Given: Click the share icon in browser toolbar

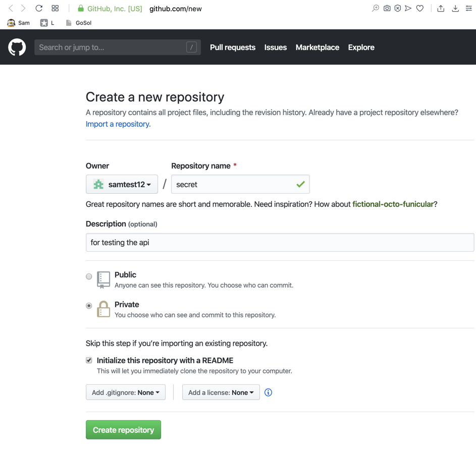Looking at the screenshot, I should pyautogui.click(x=441, y=9).
